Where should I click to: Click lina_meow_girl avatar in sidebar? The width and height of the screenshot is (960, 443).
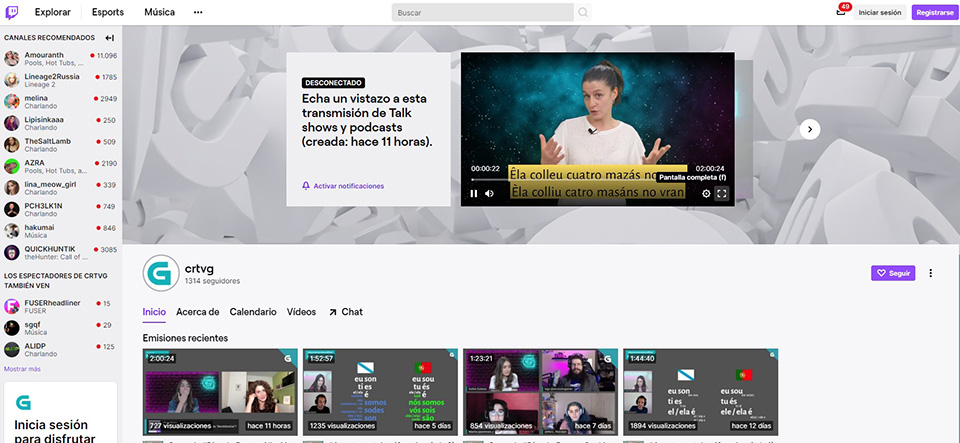pos(12,188)
